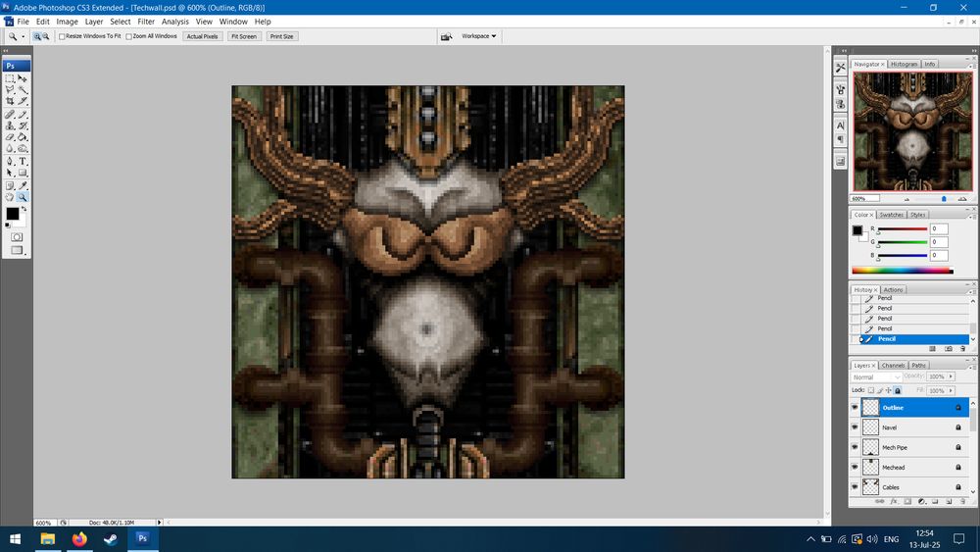
Task: Click Go to Bridge icon in options bar
Action: pos(446,37)
